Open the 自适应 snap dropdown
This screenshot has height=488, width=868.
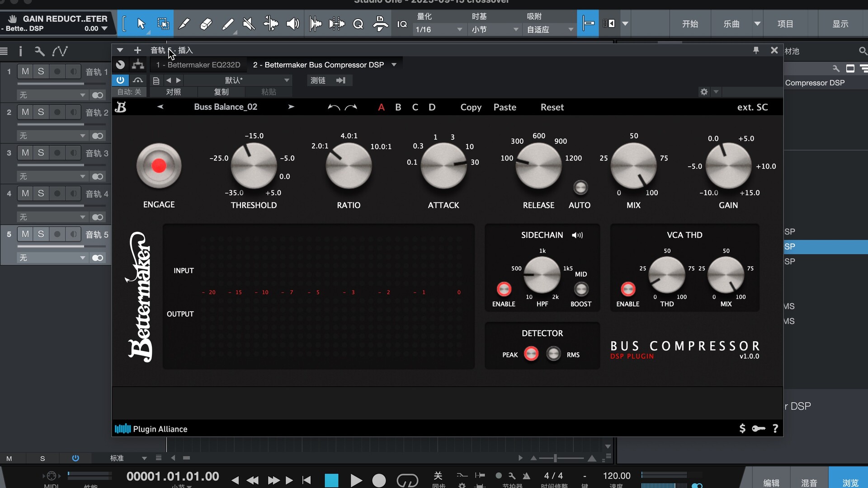click(550, 29)
